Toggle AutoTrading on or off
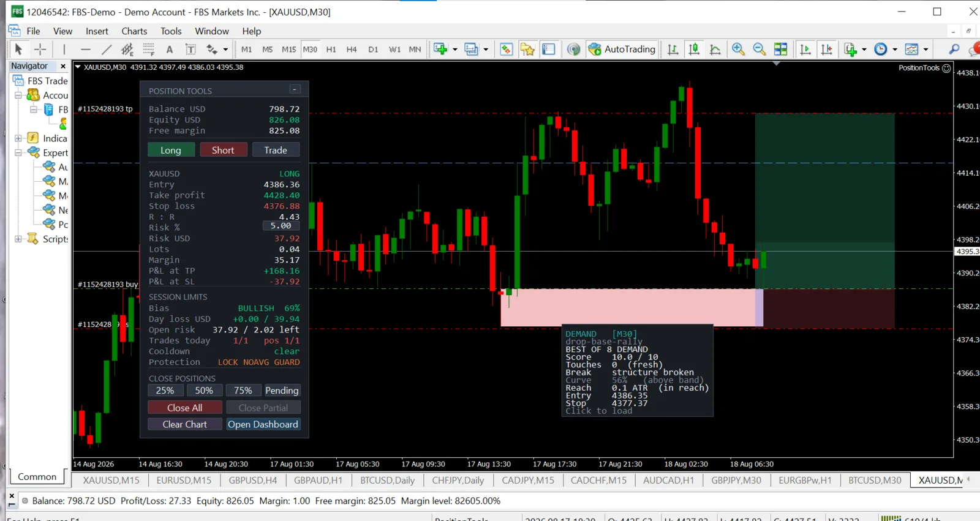 622,49
